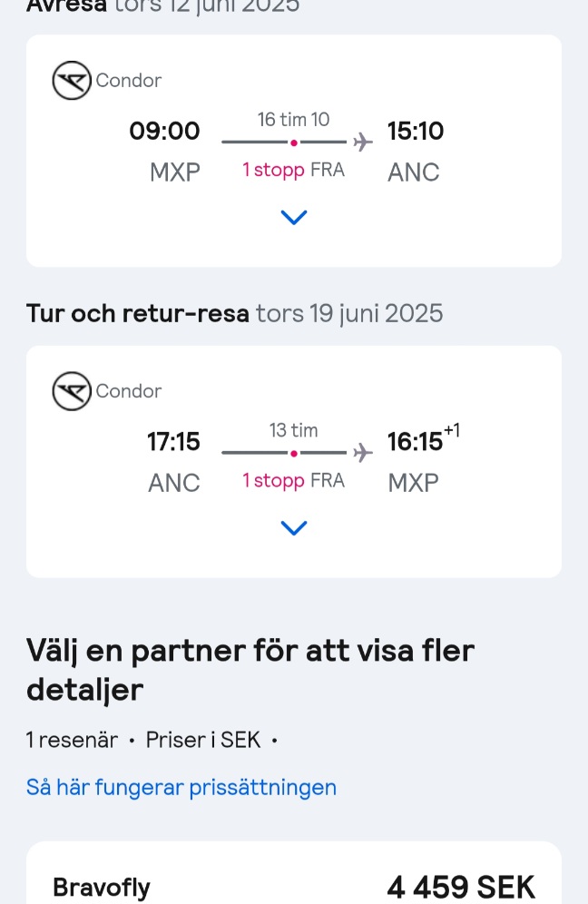Expand the outbound flight details chevron

[x=294, y=217]
